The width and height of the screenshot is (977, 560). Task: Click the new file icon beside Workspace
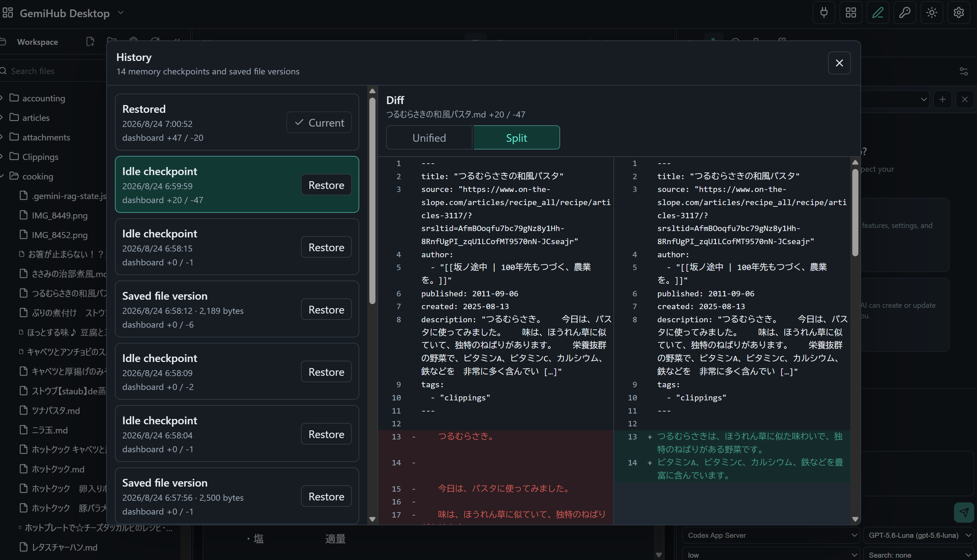point(90,41)
